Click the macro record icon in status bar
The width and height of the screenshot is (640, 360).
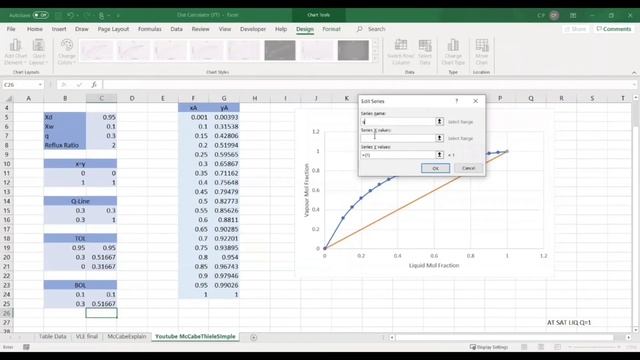[26, 347]
